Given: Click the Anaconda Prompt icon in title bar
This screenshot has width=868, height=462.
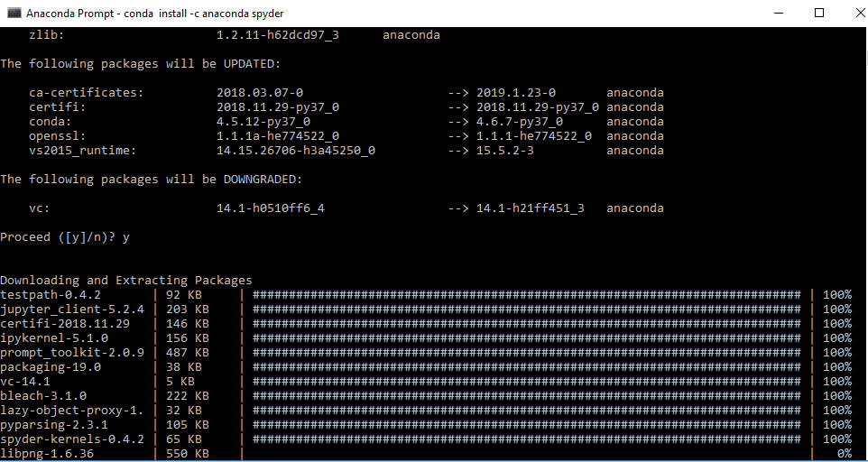Looking at the screenshot, I should pyautogui.click(x=14, y=13).
